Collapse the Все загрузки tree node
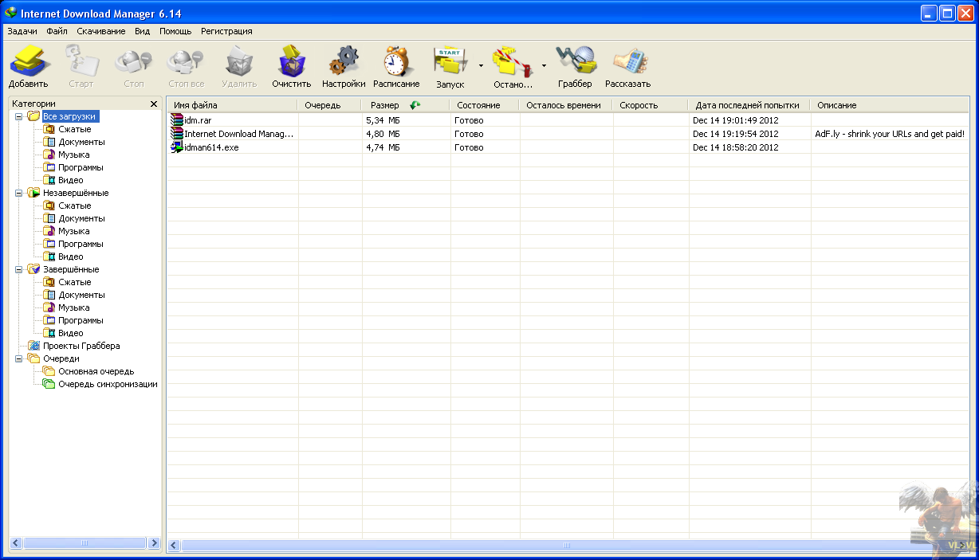 pyautogui.click(x=19, y=116)
